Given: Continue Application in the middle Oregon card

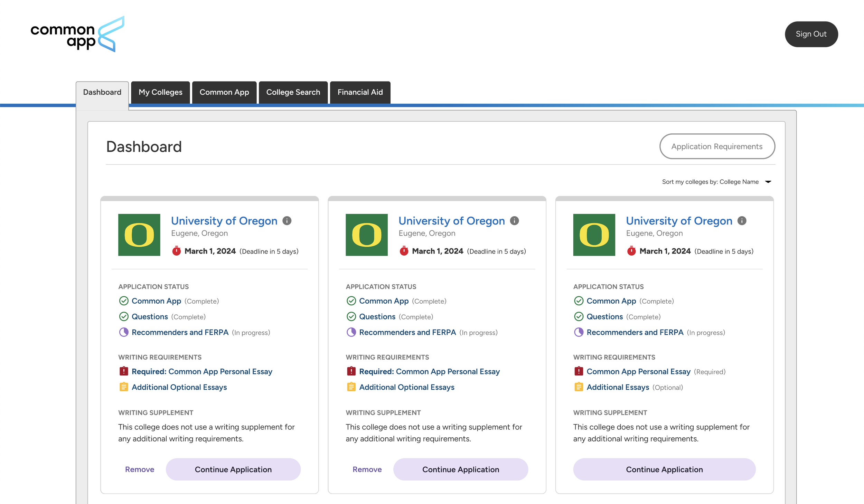Looking at the screenshot, I should 461,469.
